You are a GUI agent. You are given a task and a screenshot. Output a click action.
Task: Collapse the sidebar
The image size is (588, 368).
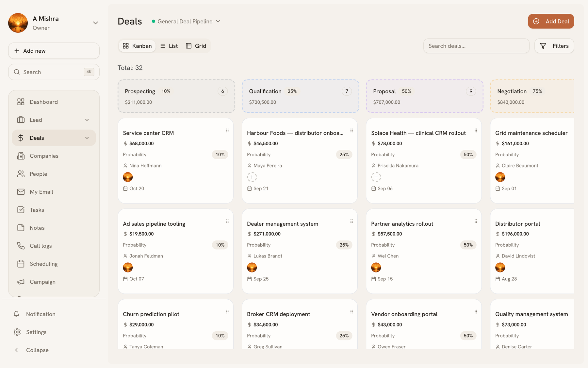[31, 350]
